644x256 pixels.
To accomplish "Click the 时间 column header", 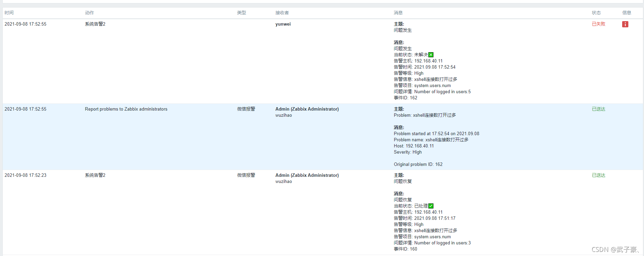I will 9,13.
